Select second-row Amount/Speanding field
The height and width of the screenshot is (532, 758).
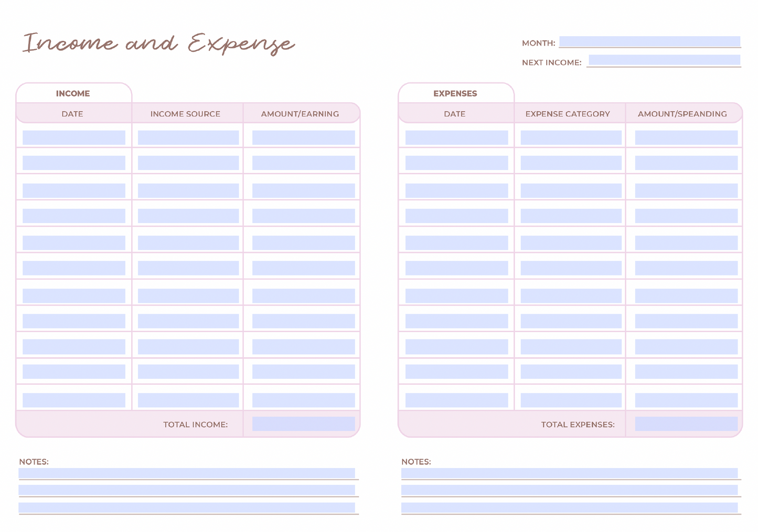[x=686, y=163]
